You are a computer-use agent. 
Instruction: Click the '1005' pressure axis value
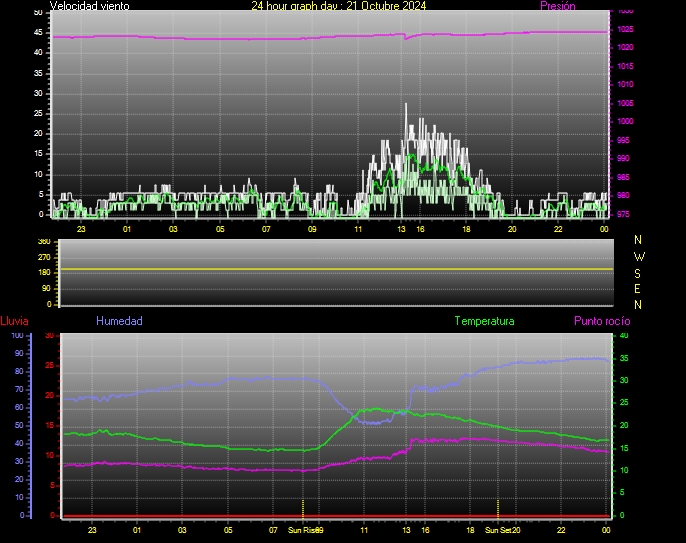tap(626, 103)
